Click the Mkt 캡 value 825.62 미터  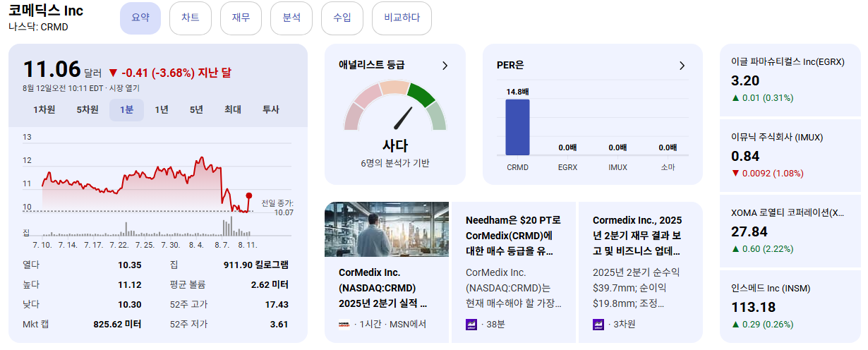coord(118,324)
